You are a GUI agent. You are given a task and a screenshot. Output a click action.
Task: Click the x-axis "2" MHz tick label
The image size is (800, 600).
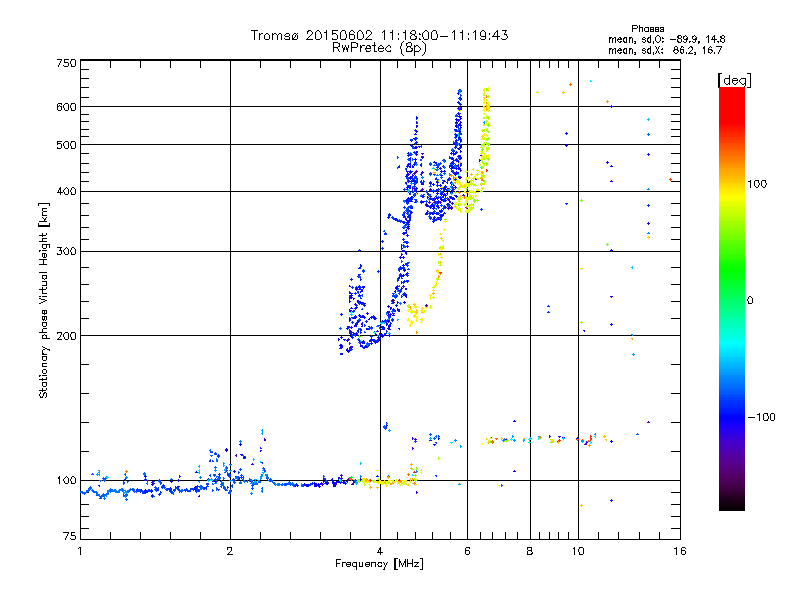pos(230,551)
